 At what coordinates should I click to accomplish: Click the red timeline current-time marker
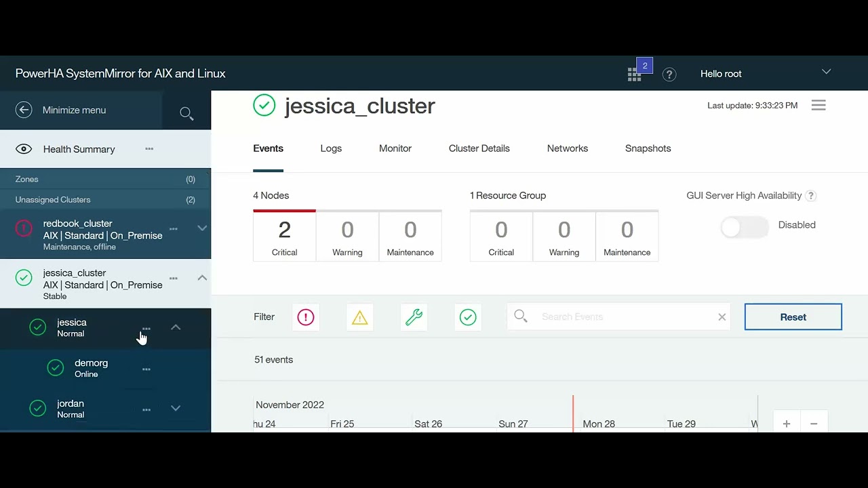(x=573, y=413)
